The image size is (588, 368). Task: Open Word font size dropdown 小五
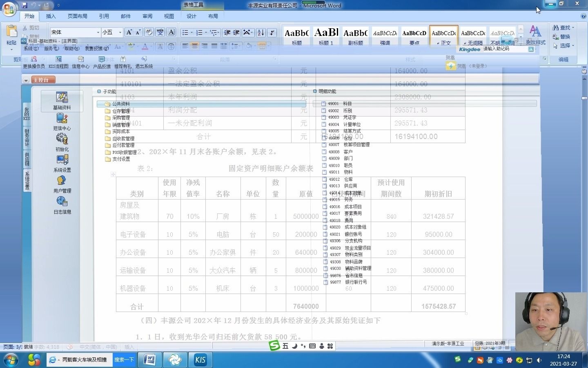(x=120, y=32)
